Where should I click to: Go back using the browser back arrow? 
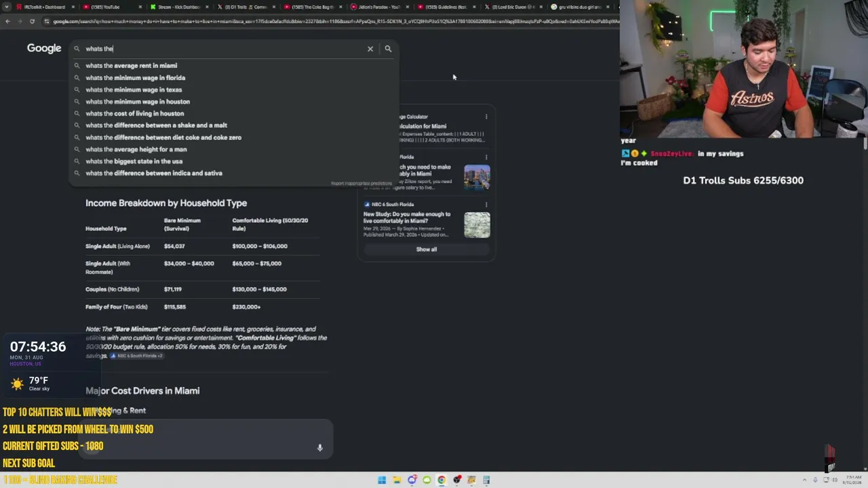(x=7, y=21)
